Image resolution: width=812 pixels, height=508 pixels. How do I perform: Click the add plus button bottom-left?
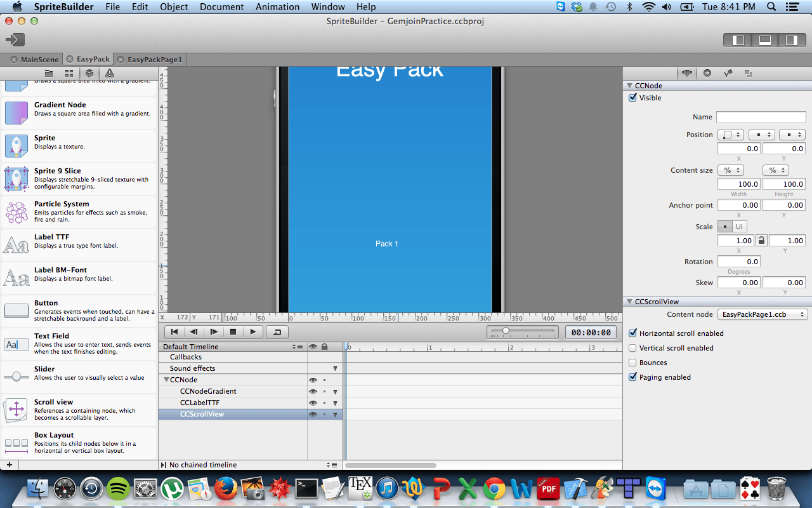10,465
